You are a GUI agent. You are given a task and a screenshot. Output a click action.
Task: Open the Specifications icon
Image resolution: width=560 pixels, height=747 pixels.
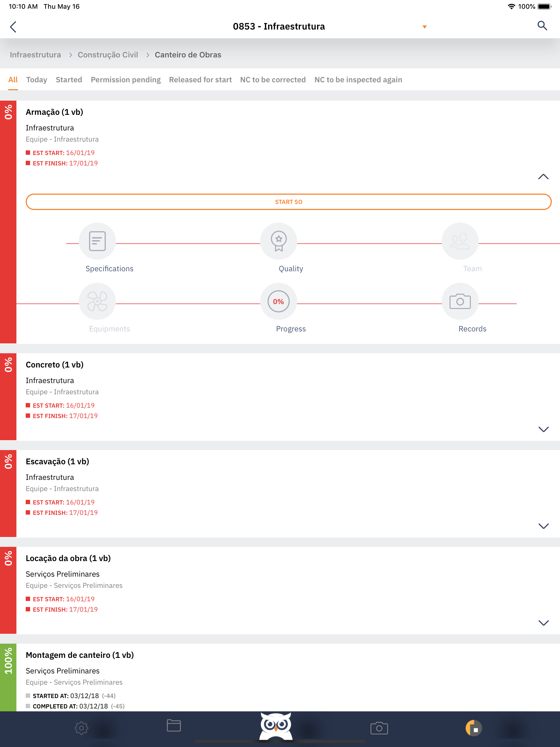click(97, 241)
